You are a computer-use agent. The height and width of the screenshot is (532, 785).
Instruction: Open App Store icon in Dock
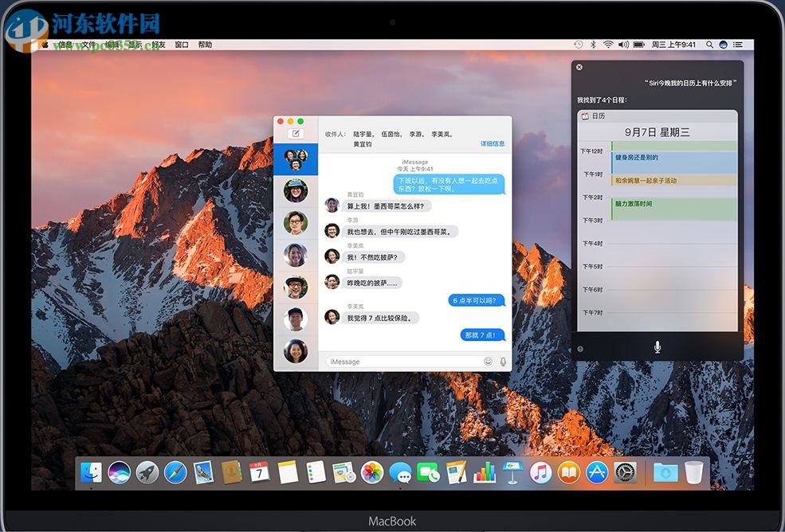pos(597,472)
